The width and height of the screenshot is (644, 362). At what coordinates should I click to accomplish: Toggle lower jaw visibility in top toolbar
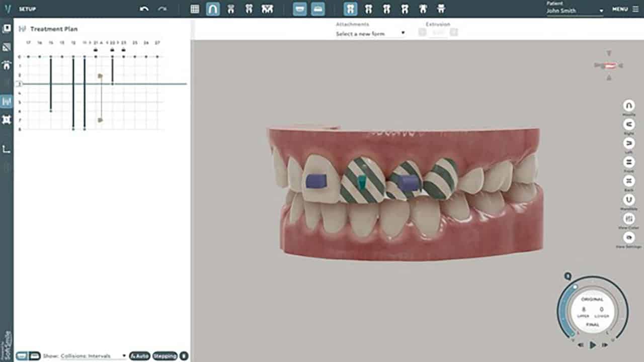pos(317,9)
